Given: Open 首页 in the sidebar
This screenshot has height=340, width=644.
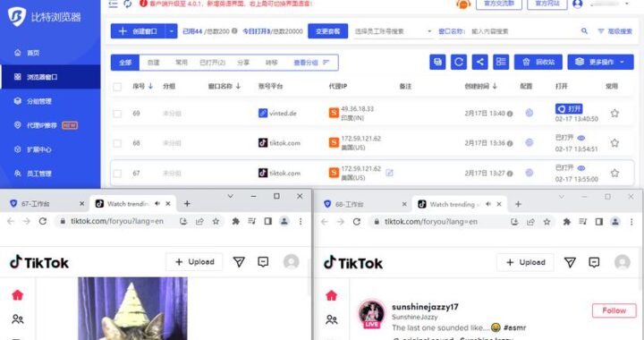Looking at the screenshot, I should (33, 53).
